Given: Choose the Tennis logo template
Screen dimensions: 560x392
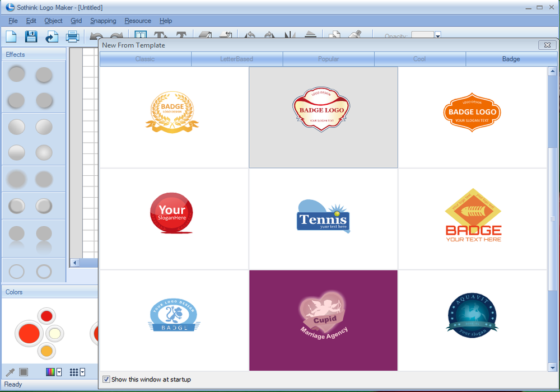Looking at the screenshot, I should click(323, 219).
